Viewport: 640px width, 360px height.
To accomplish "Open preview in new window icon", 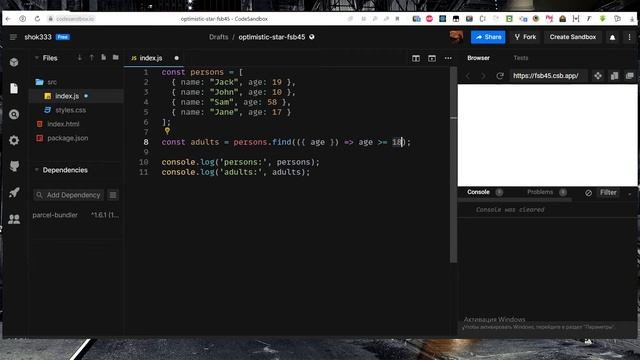I will pyautogui.click(x=630, y=76).
